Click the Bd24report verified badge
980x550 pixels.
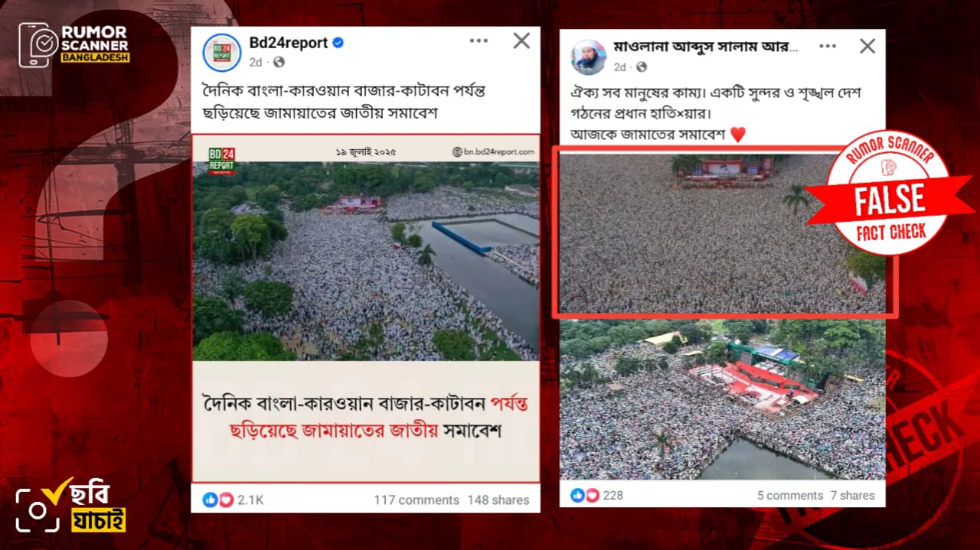click(x=338, y=43)
